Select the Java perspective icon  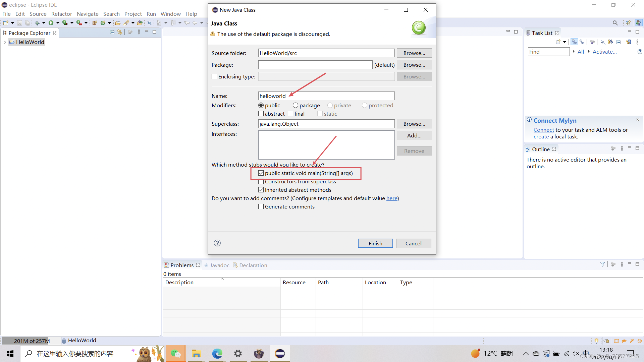tap(639, 23)
